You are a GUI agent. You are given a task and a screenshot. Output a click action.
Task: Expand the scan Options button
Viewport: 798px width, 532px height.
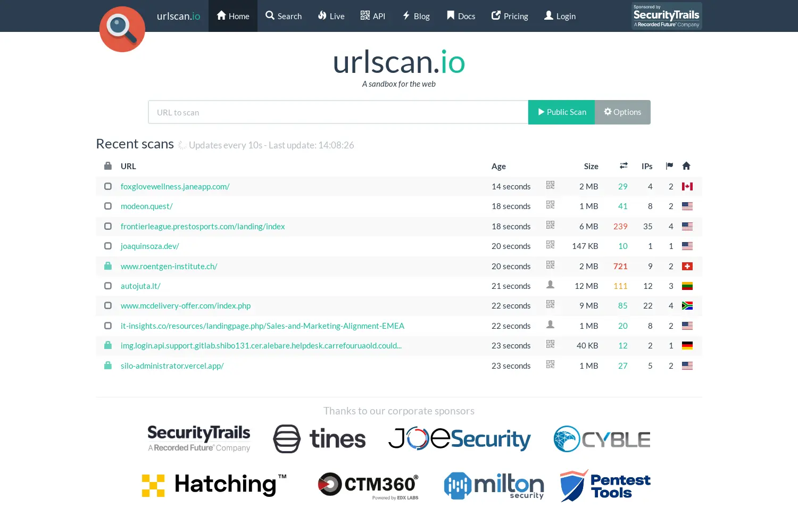point(622,112)
